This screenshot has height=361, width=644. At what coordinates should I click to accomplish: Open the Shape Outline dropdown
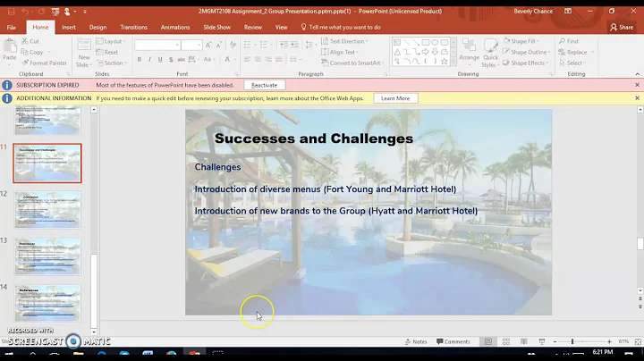coord(526,52)
